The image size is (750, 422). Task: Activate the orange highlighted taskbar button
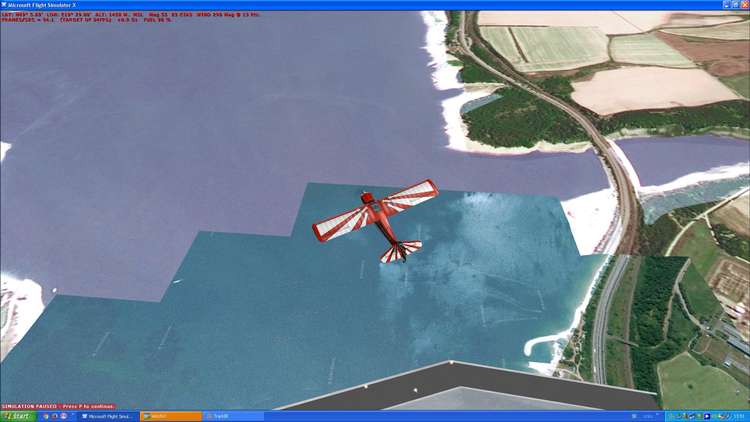tap(171, 417)
